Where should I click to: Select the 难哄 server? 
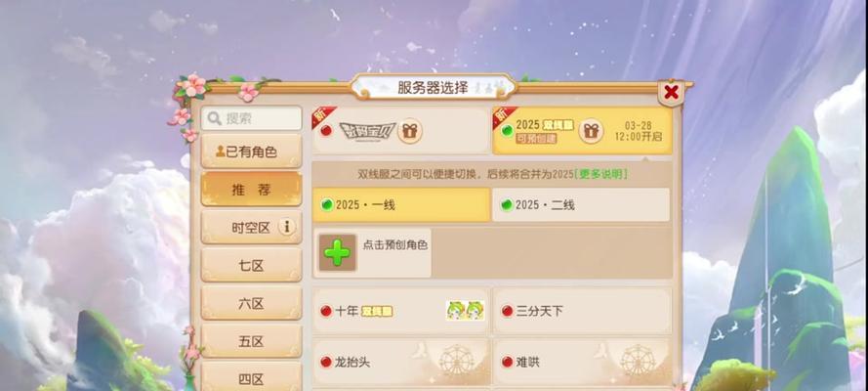coord(582,363)
